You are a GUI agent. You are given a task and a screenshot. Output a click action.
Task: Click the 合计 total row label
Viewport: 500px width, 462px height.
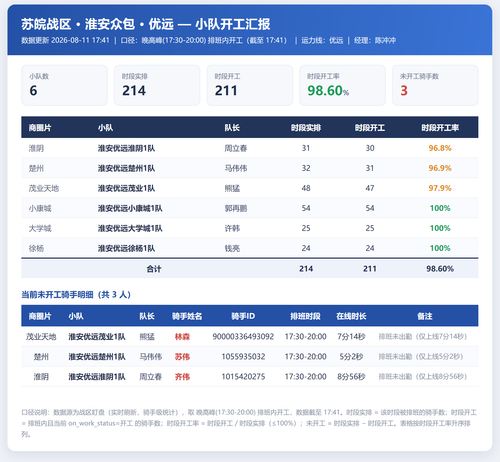coord(154,269)
